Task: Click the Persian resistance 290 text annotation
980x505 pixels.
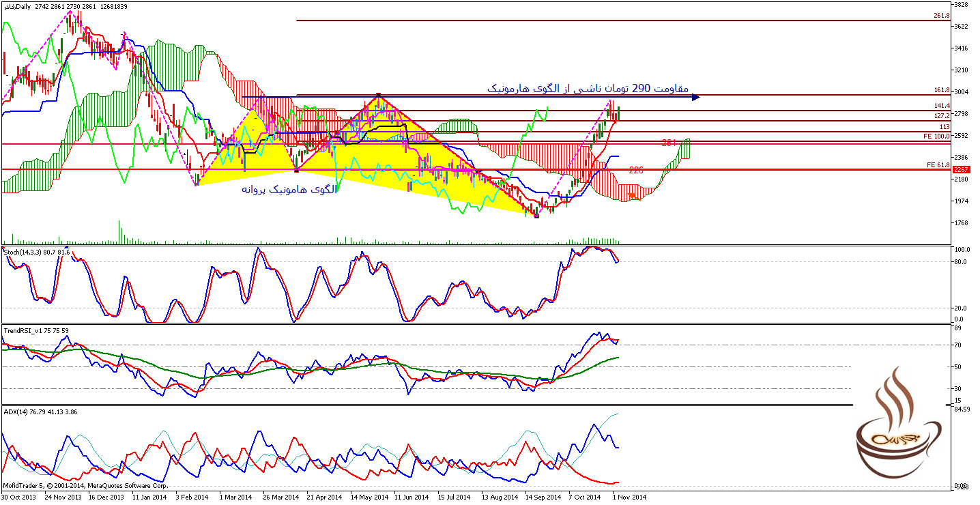Action: click(x=588, y=89)
